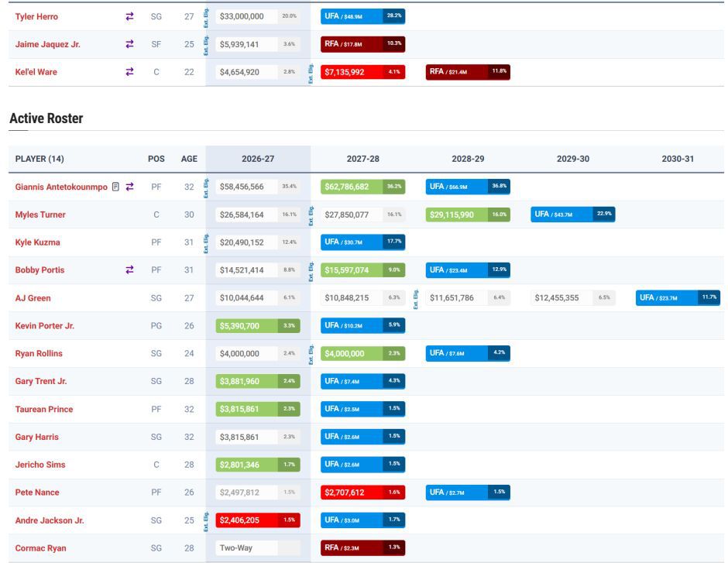Click Ryan Rollins green $4,000,000 2027-28 cell
This screenshot has width=728, height=563.
click(x=362, y=353)
